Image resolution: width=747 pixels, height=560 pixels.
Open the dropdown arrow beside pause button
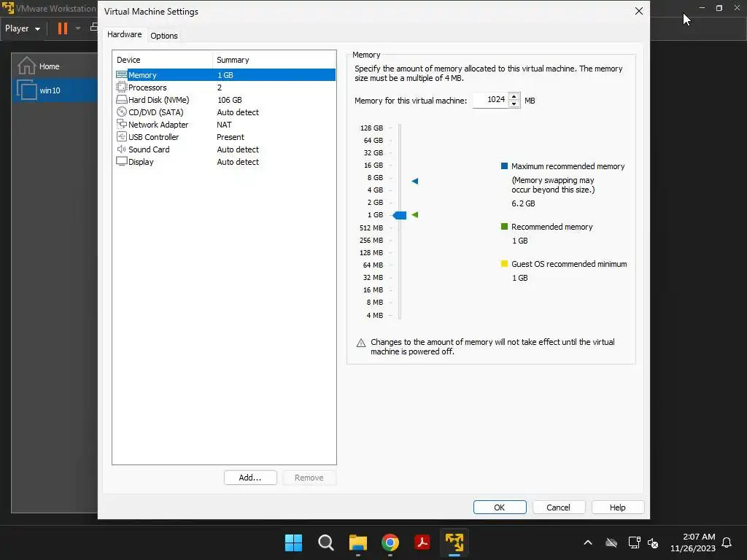pyautogui.click(x=78, y=28)
